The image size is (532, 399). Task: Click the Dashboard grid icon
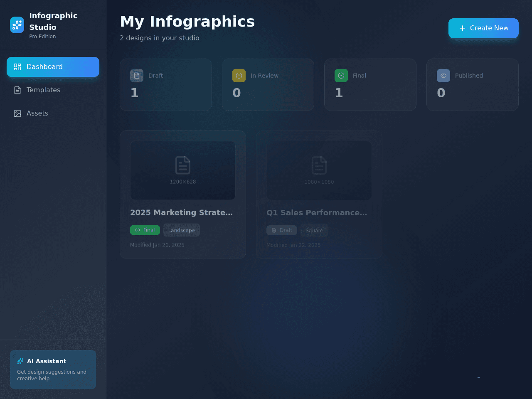tap(17, 67)
